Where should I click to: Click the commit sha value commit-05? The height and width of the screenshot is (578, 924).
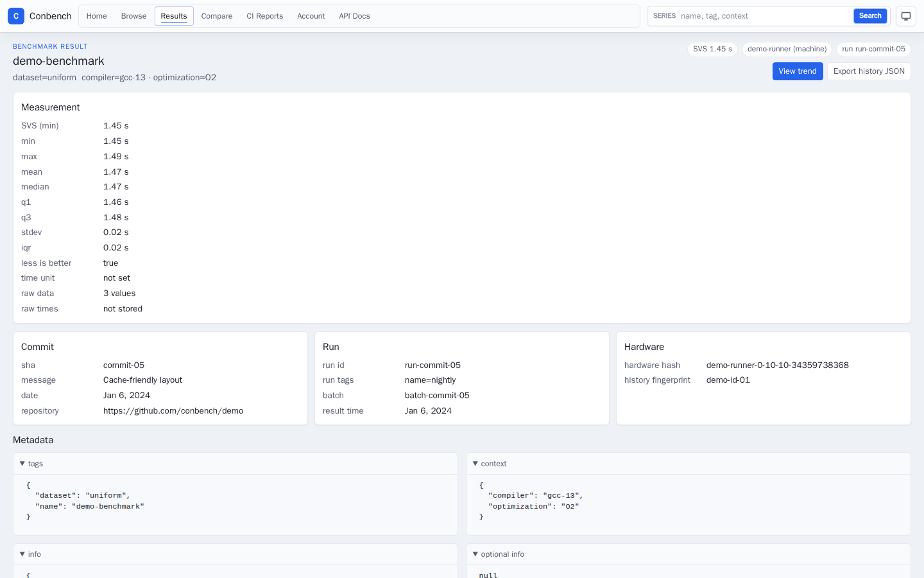124,365
